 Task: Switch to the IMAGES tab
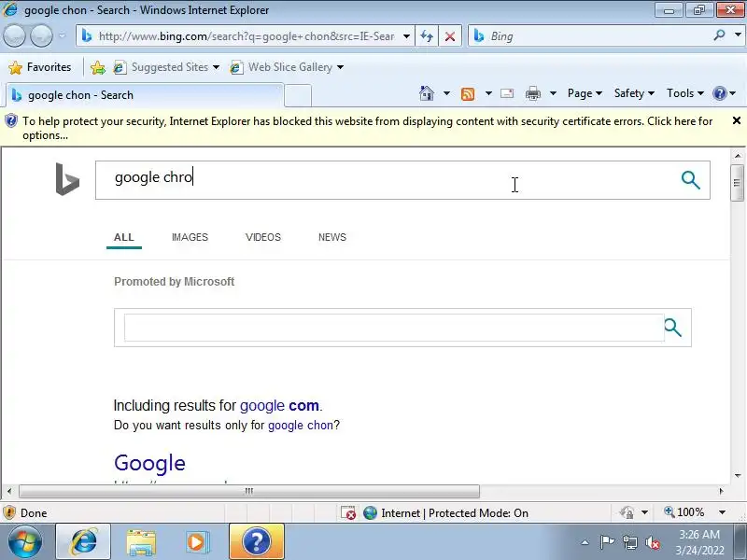pyautogui.click(x=190, y=237)
